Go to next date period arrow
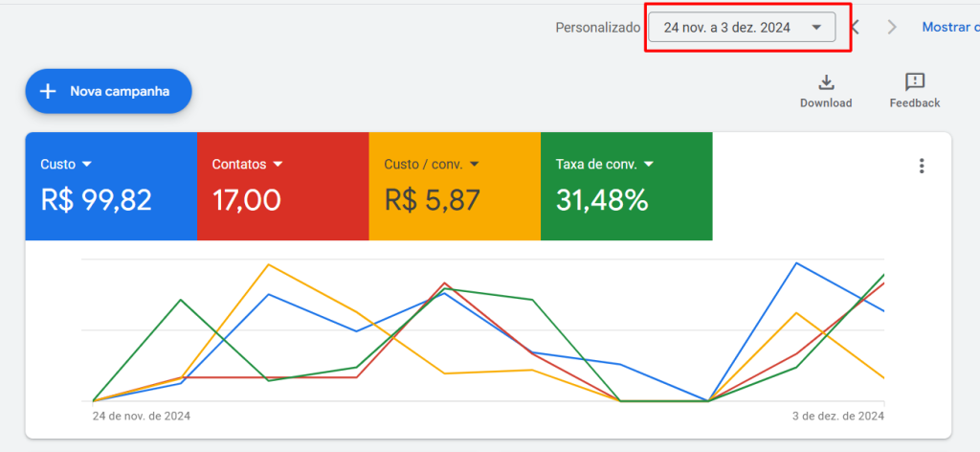 click(892, 27)
